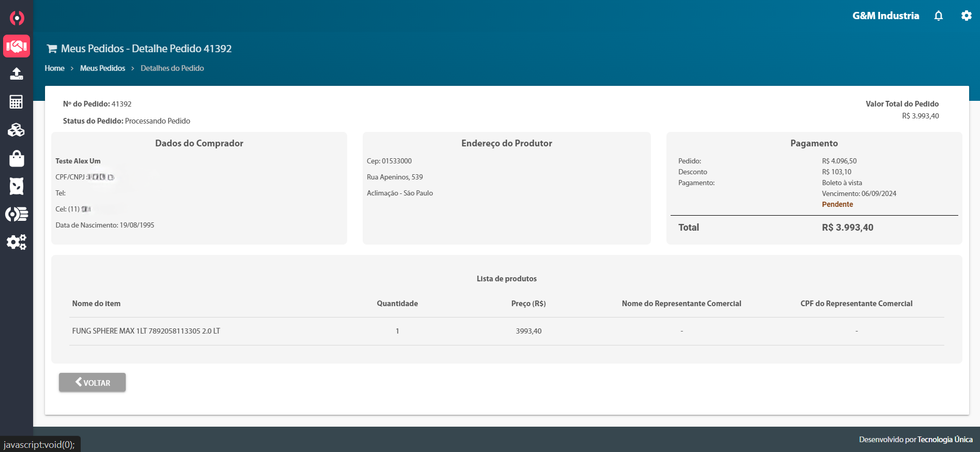Click the shopping cart icon beside page title
The image size is (980, 452).
coord(52,49)
